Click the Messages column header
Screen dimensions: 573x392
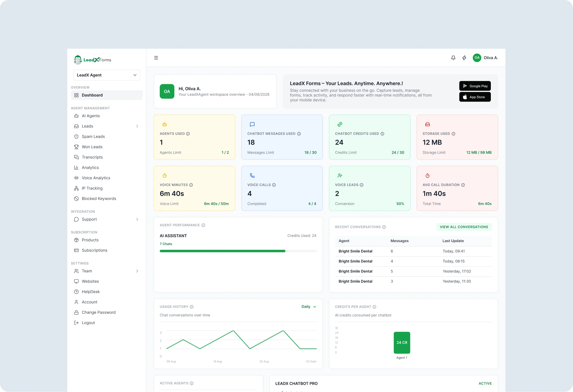399,241
